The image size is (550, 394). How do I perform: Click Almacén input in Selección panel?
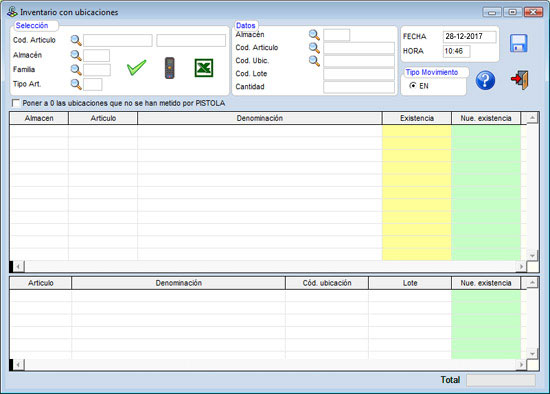(96, 55)
